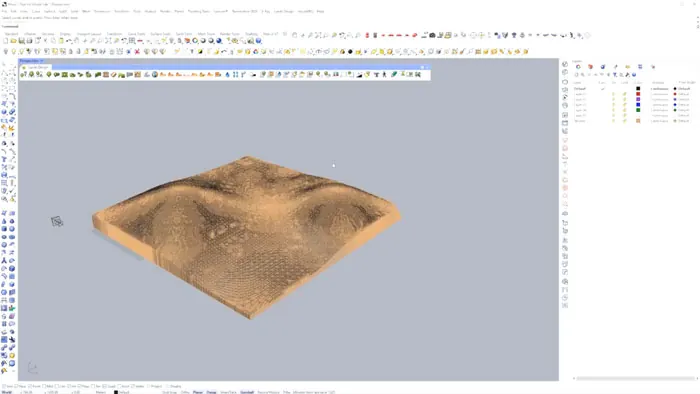Toggle Planar in status bar
The image size is (700, 394).
(198, 392)
